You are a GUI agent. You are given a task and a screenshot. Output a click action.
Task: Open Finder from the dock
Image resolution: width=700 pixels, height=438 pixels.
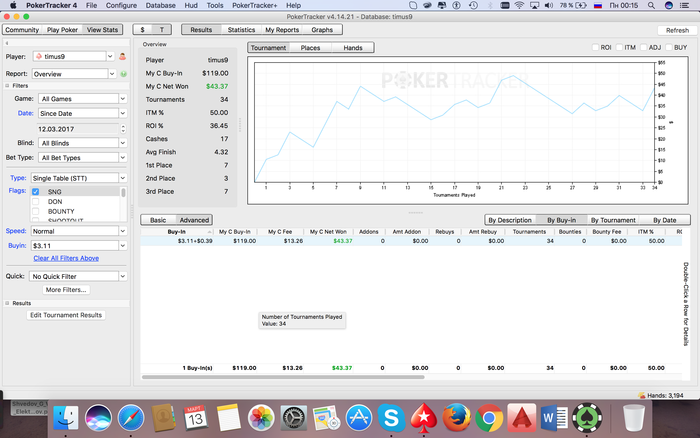pos(66,418)
